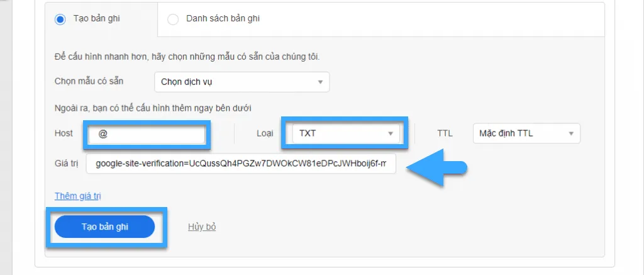
Task: Click the "Thêm giá trị" link
Action: (78, 196)
